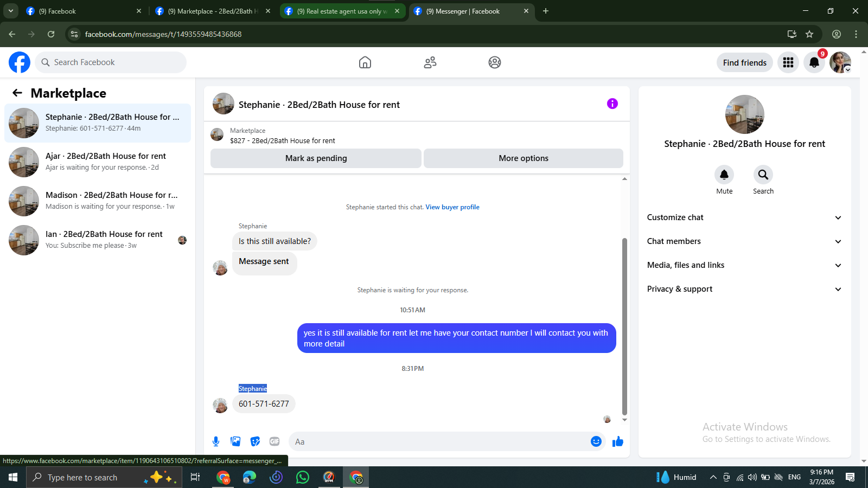868x488 pixels.
Task: Click the Search Facebook field
Action: click(x=111, y=62)
